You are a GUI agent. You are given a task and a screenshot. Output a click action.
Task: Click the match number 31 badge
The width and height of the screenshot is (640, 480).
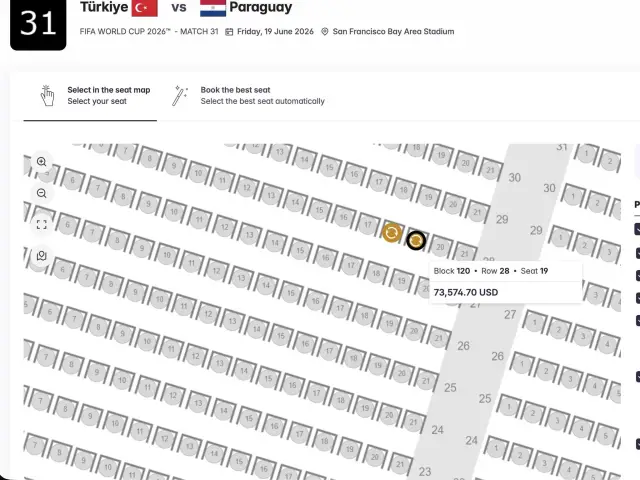pyautogui.click(x=38, y=24)
